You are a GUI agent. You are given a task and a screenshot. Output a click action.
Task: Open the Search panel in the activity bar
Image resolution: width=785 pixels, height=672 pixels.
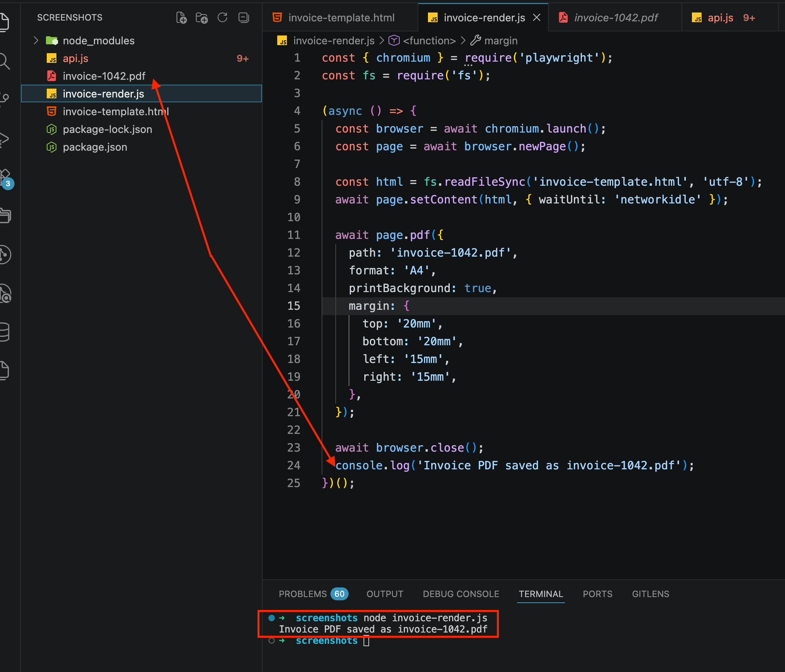[x=6, y=62]
